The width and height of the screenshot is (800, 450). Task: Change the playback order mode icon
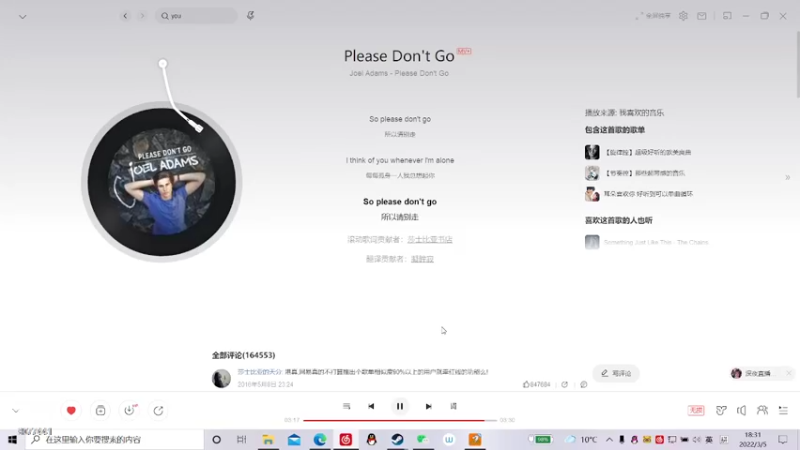346,406
